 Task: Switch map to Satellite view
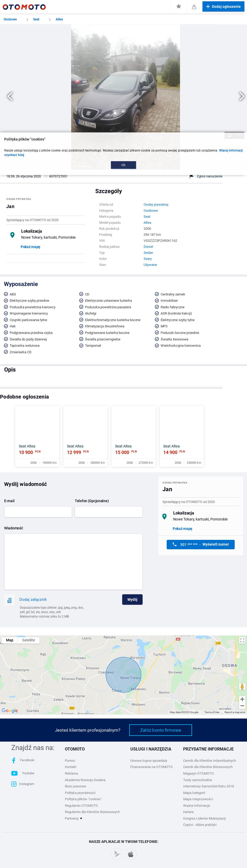point(29,640)
